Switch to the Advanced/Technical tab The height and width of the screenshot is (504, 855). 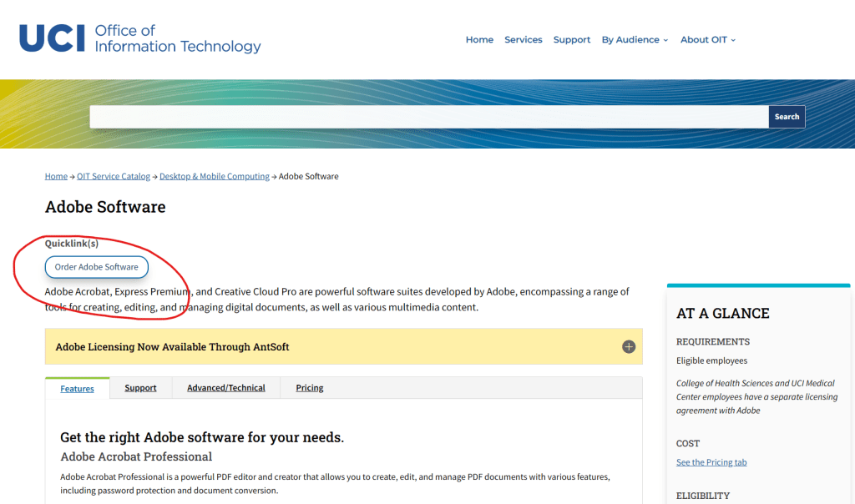click(225, 388)
